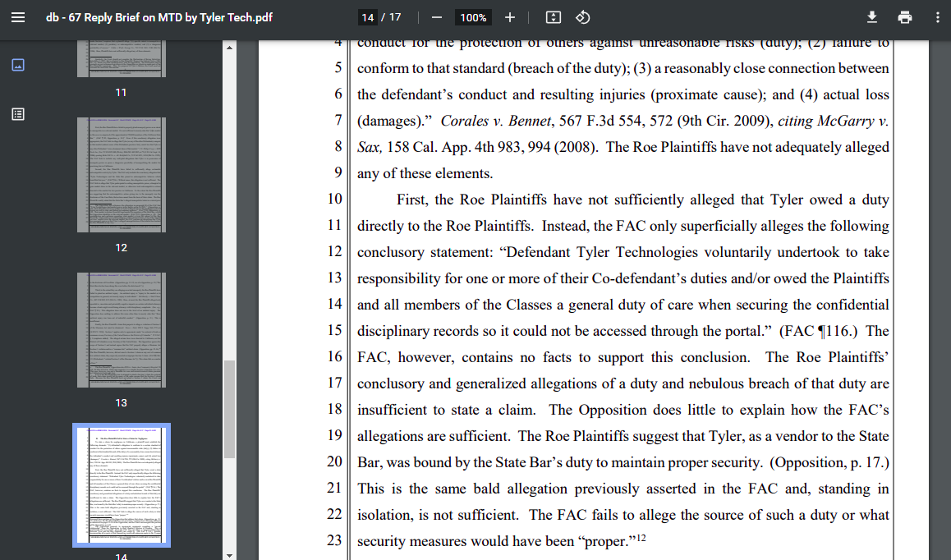Click footnote marker 12 after 'proper.'

pos(641,538)
